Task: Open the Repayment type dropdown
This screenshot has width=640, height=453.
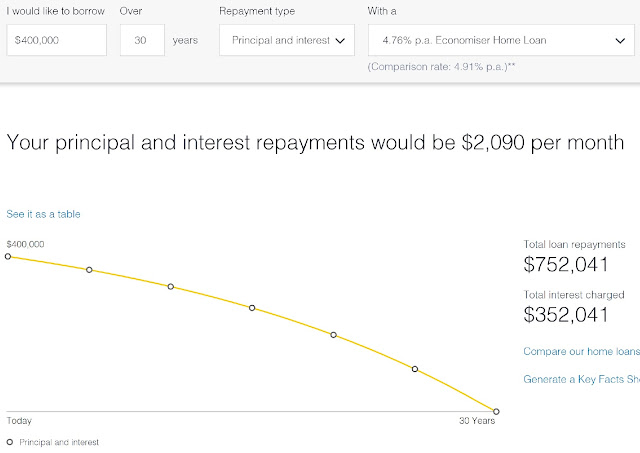Action: coord(286,41)
